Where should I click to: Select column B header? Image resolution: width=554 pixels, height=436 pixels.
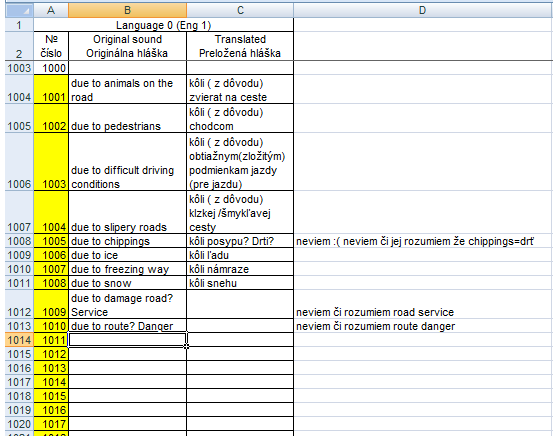point(127,10)
